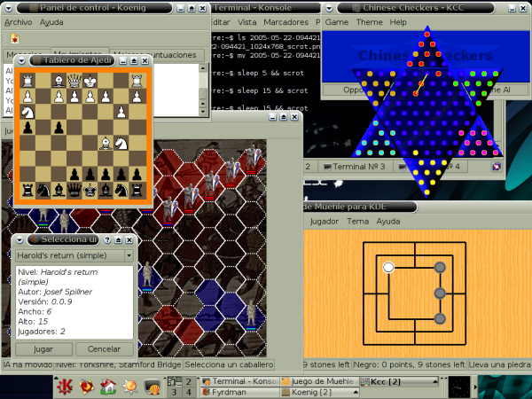Select white queen on chess board
532x399 pixels.
(74, 81)
